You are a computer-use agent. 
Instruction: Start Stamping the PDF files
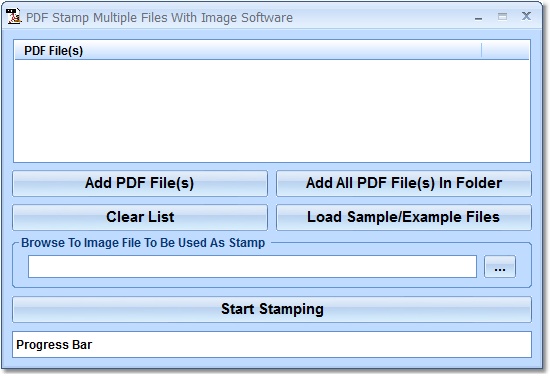[272, 309]
